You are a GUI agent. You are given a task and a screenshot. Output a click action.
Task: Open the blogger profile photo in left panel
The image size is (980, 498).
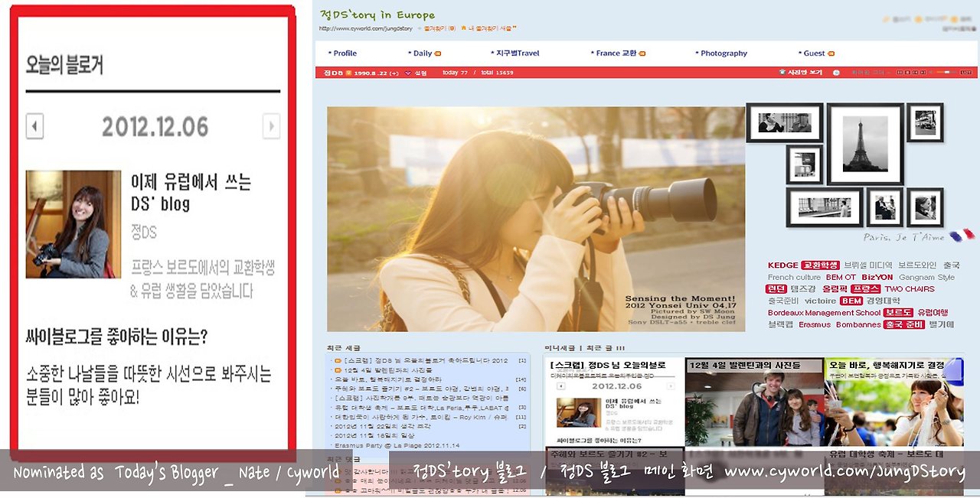(x=73, y=223)
